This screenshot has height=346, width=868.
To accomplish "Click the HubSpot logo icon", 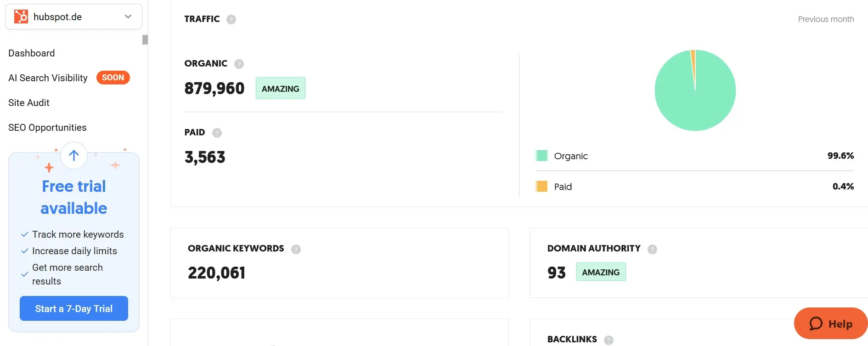I will [21, 17].
